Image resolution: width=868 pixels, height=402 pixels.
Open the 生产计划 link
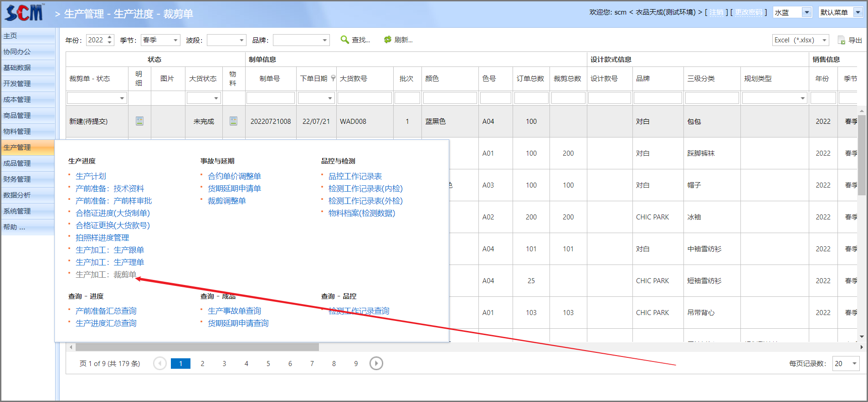91,176
